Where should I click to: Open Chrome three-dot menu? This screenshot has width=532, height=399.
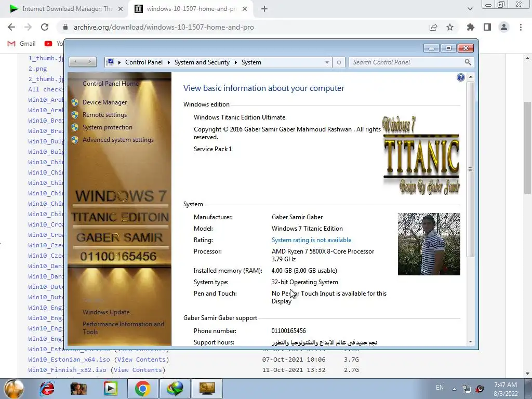pos(521,28)
